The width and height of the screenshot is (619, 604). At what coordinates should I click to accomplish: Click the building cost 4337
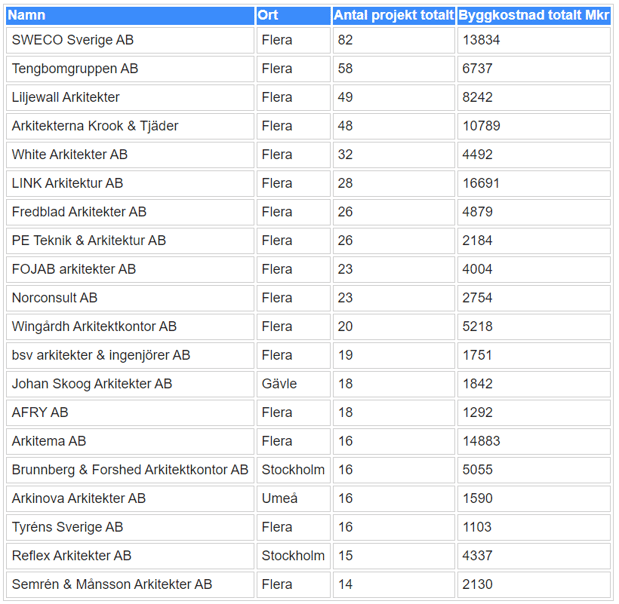click(x=534, y=556)
